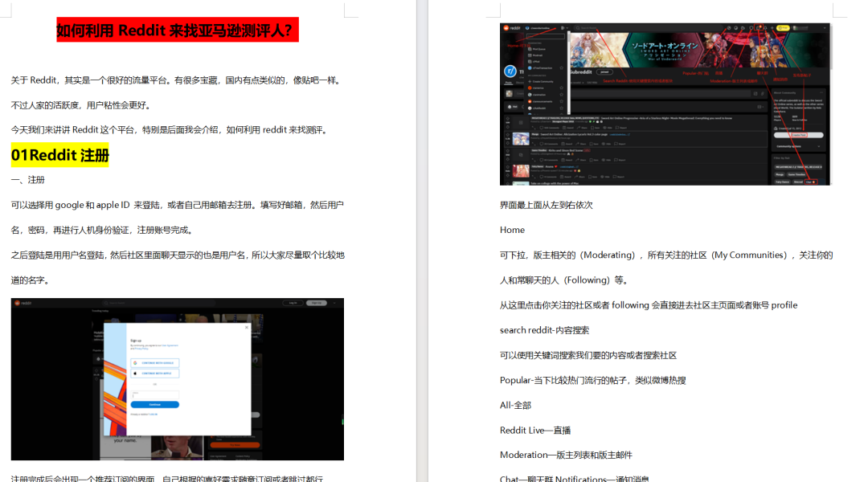Click the Search Reddit bar in the right-page screenshot
The width and height of the screenshot is (868, 482).
(648, 28)
